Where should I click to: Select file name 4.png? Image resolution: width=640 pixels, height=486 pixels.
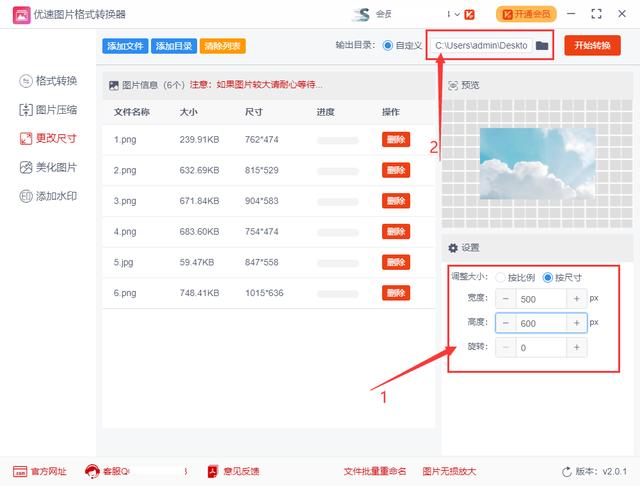pos(125,231)
